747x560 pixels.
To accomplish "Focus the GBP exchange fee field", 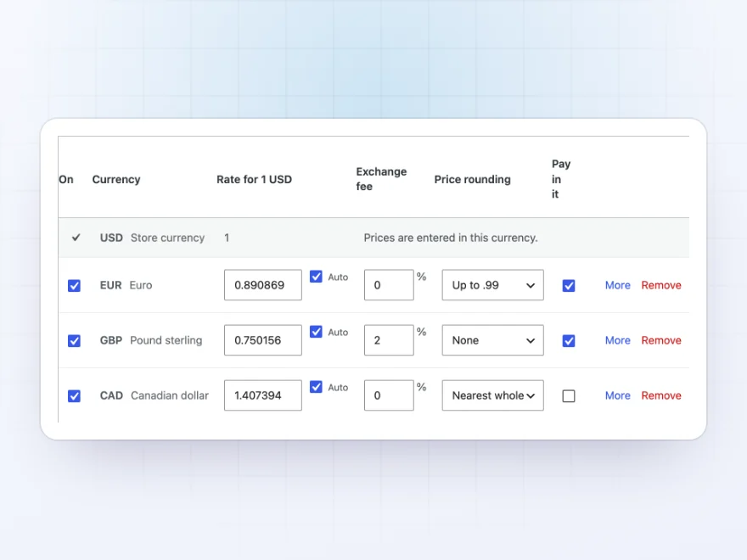I will [389, 340].
